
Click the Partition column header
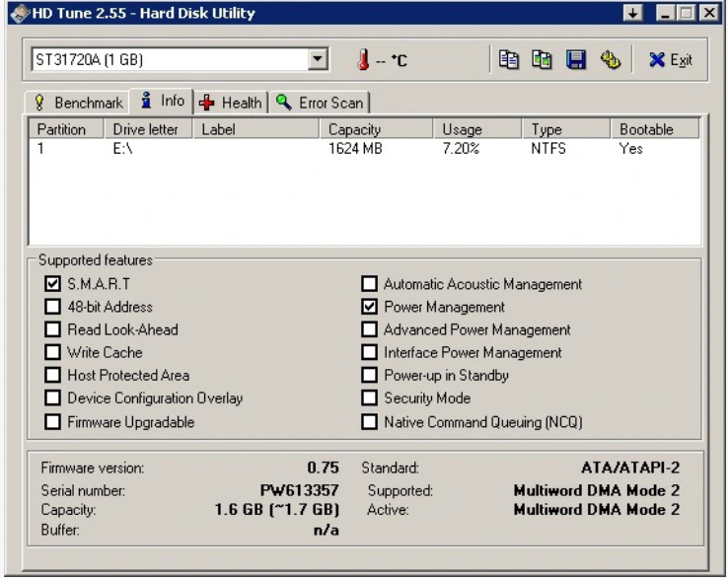(66, 129)
